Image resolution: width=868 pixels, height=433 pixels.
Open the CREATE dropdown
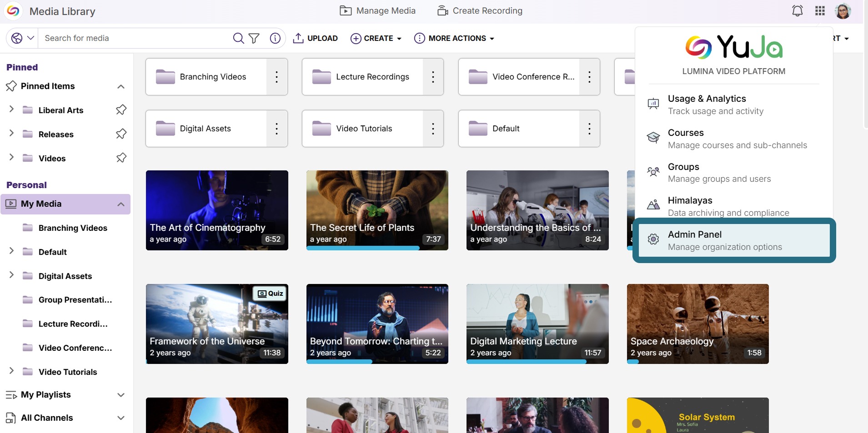376,38
